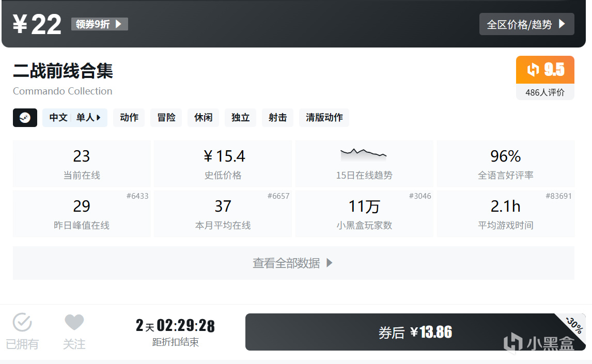The height and width of the screenshot is (364, 592).
Task: Click the 本月平均在线 37 stat cell
Action: pyautogui.click(x=223, y=214)
